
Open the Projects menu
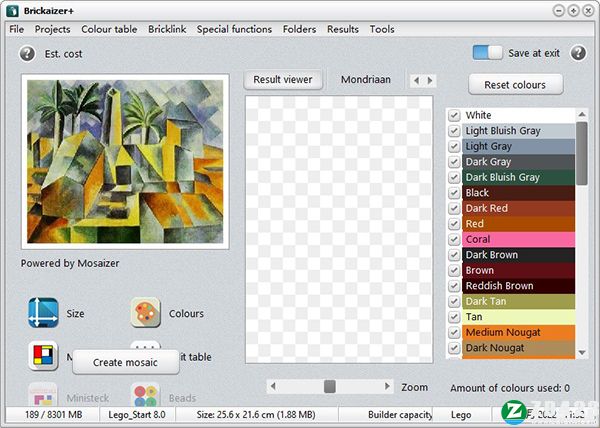coord(52,29)
